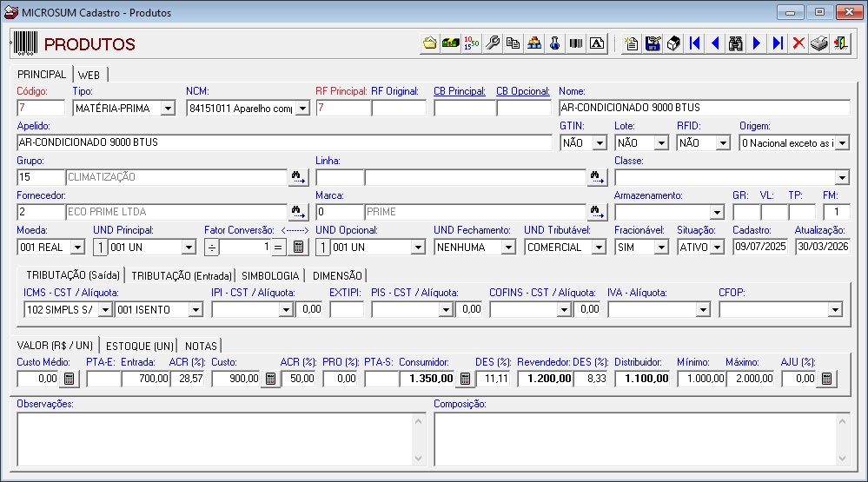Screen dimensions: 868x482
Task: Open the ICMS CST 102 SIMPLS dropdown
Action: click(105, 309)
